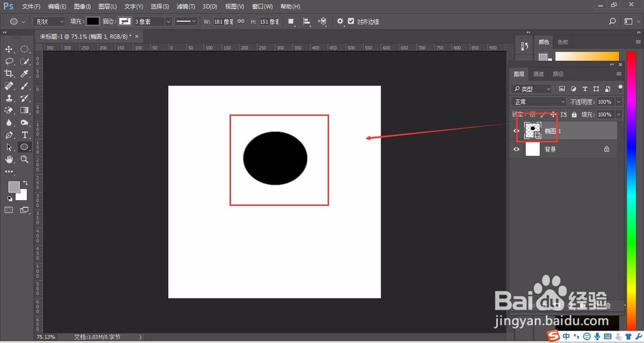This screenshot has width=644, height=343.
Task: Open the Image menu
Action: (82, 6)
